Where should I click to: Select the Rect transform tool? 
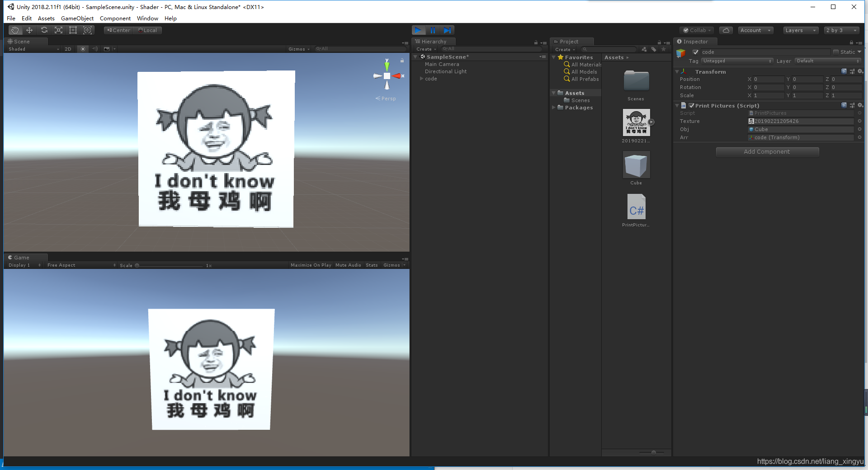point(73,30)
